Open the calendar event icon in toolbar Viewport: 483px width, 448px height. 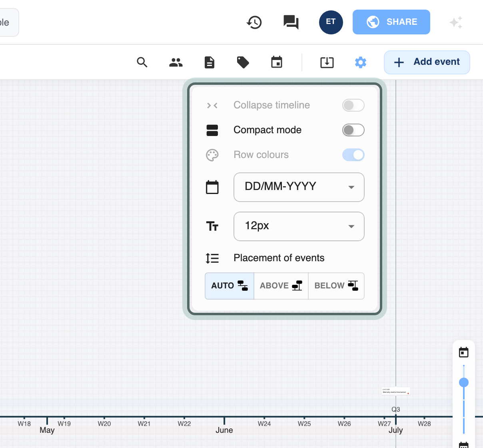tap(277, 62)
